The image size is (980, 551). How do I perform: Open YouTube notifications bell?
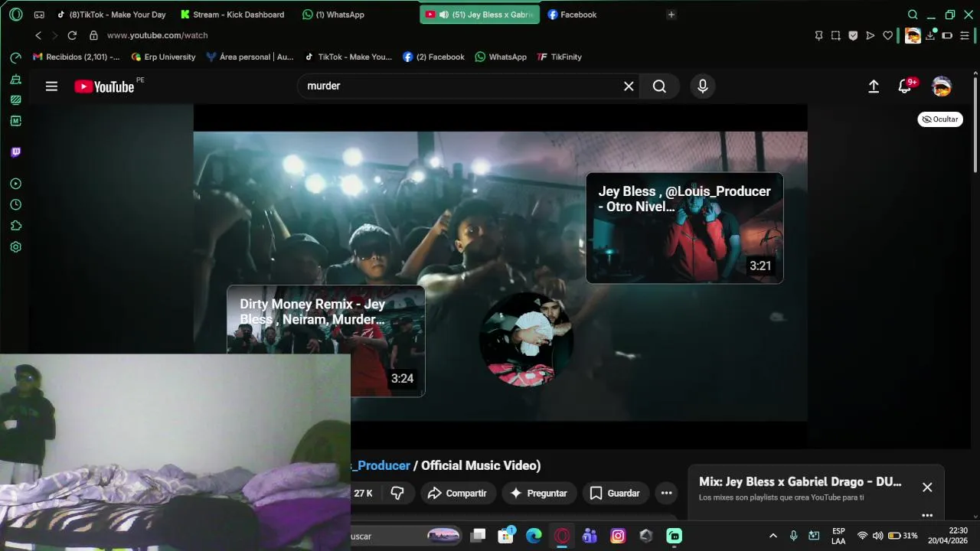click(x=905, y=86)
